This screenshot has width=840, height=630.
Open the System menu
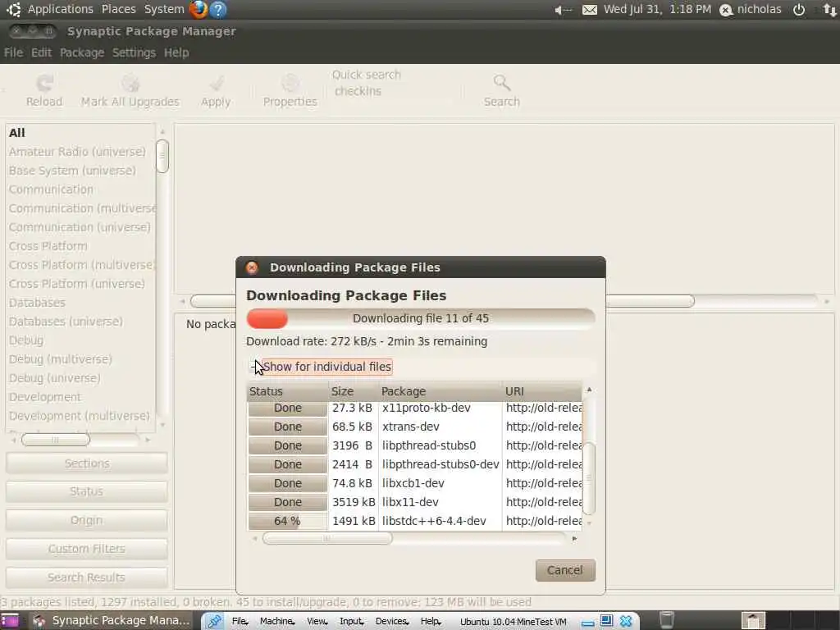(x=164, y=9)
